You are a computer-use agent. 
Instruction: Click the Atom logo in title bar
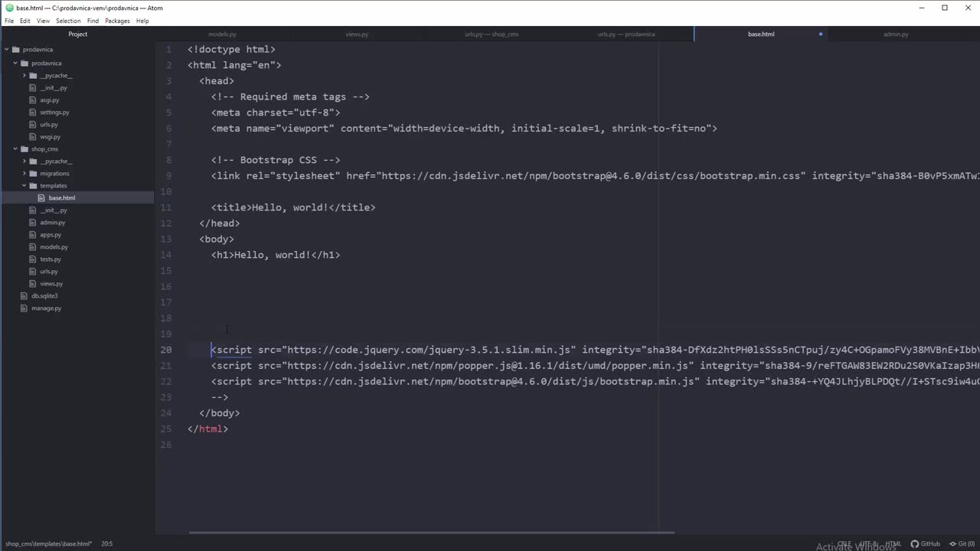(x=9, y=8)
